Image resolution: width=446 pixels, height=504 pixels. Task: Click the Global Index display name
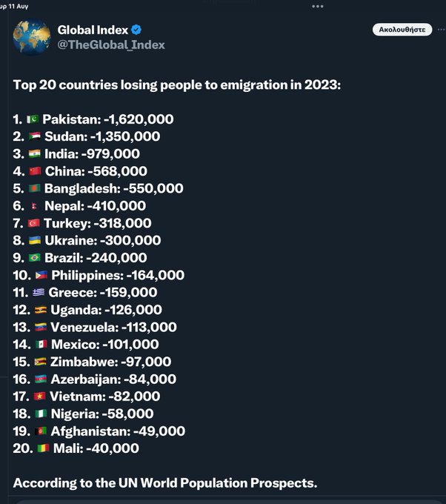coord(93,30)
